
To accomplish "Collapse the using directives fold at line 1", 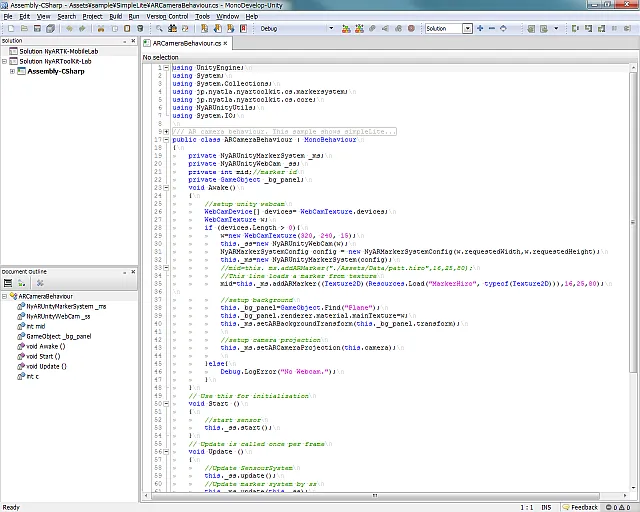I will click(166, 68).
